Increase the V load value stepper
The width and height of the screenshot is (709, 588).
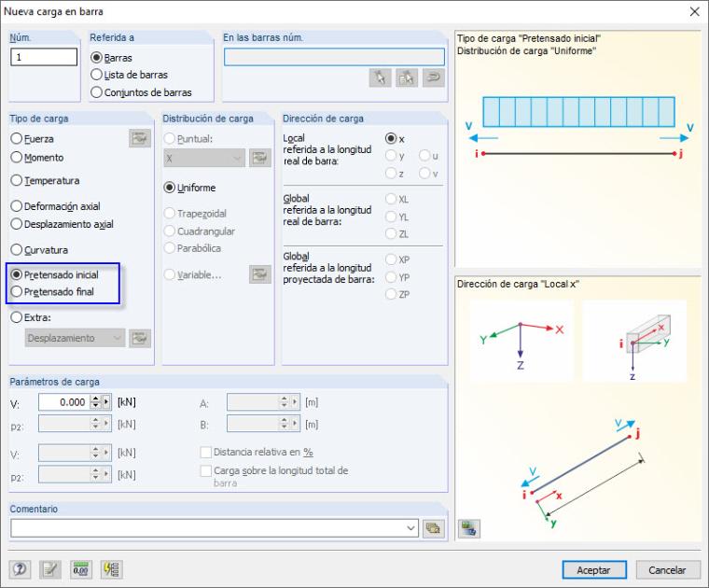(x=95, y=399)
